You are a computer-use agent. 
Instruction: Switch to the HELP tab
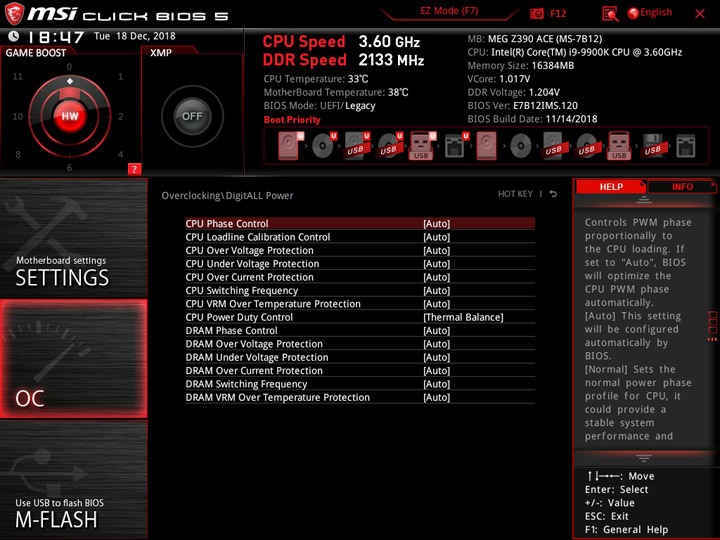coord(611,186)
